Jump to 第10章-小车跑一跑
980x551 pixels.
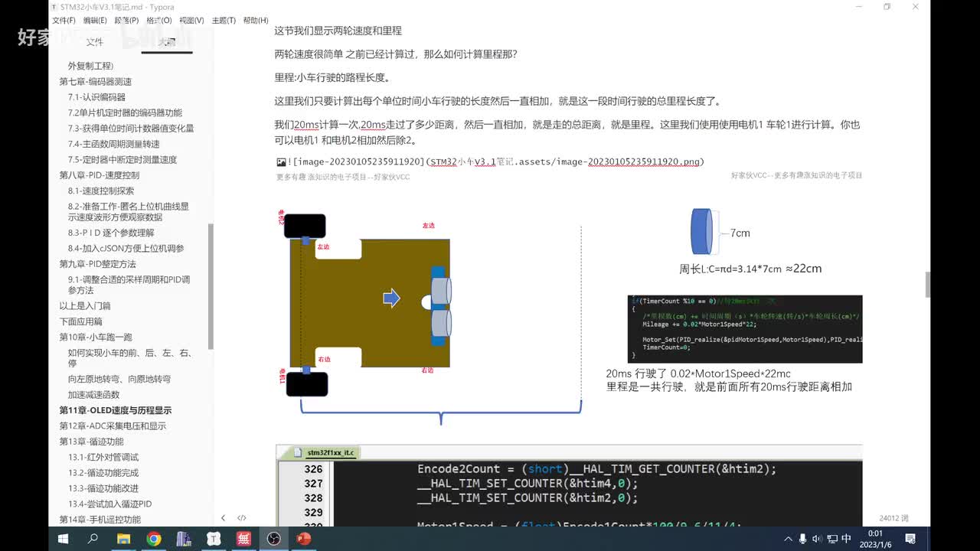coord(96,337)
